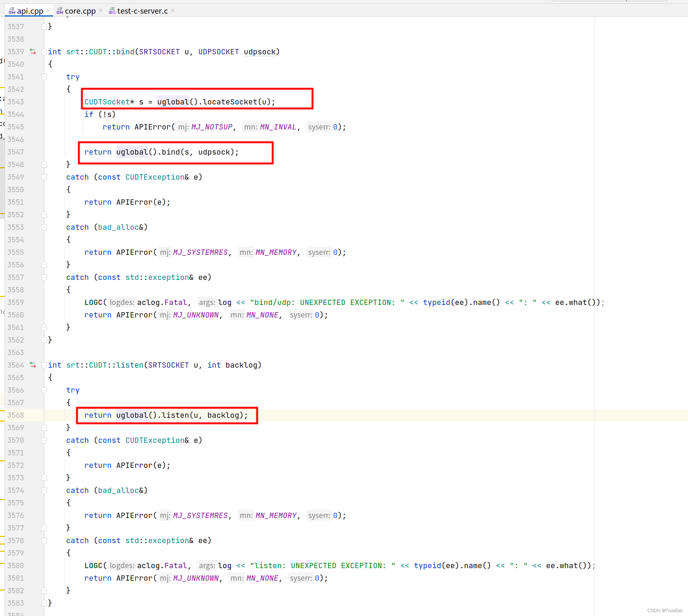Click the if (!s) statement on line 3544

click(100, 114)
